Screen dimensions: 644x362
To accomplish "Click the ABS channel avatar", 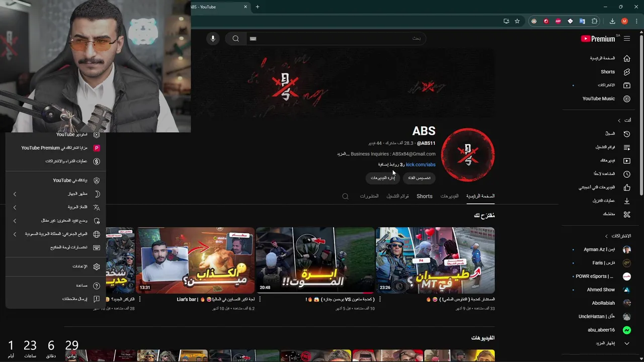I will (468, 154).
